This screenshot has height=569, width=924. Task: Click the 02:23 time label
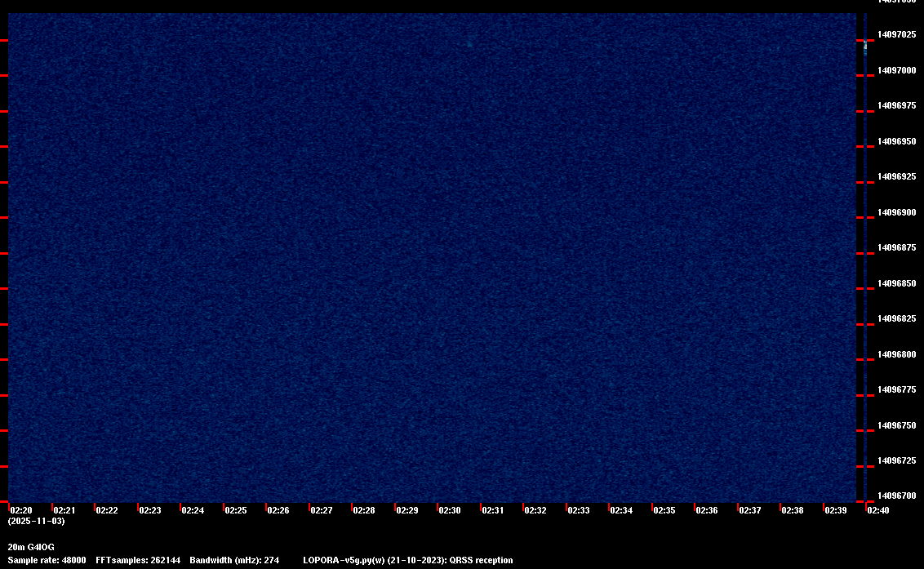[x=149, y=510]
